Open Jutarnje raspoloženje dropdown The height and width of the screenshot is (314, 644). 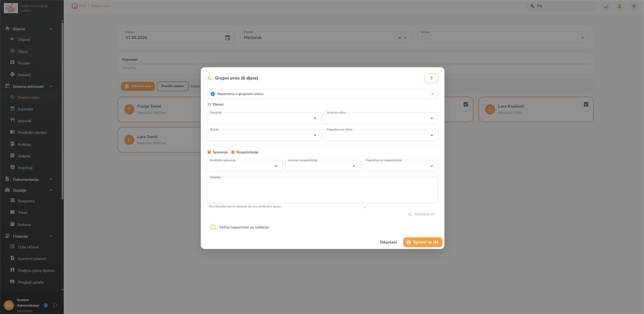[x=322, y=166]
